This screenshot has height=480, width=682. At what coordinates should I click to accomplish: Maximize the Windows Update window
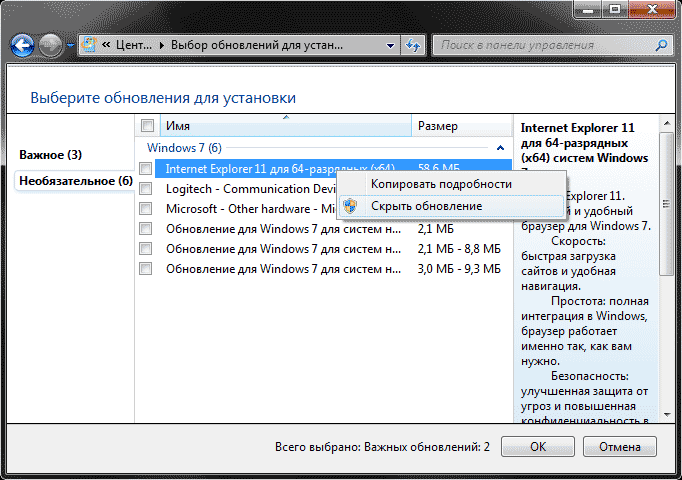click(615, 9)
